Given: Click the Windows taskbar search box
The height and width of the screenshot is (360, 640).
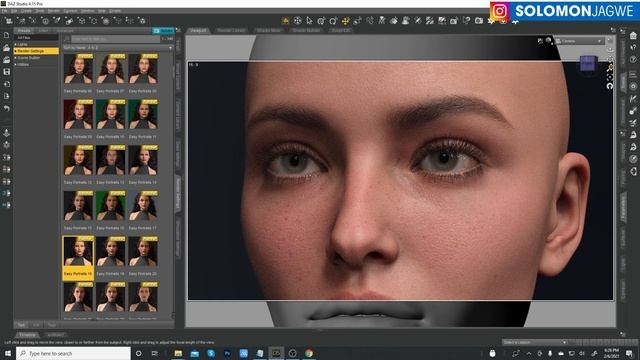Looking at the screenshot, I should (73, 353).
